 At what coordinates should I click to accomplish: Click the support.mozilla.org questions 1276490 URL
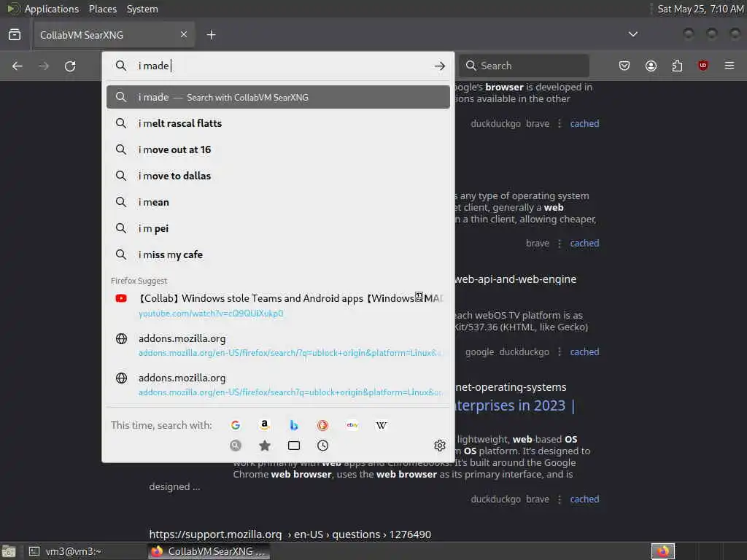[290, 534]
